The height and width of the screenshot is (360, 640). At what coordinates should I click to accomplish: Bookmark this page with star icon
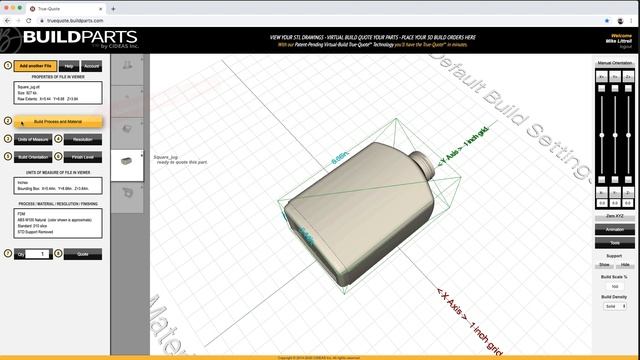(607, 20)
